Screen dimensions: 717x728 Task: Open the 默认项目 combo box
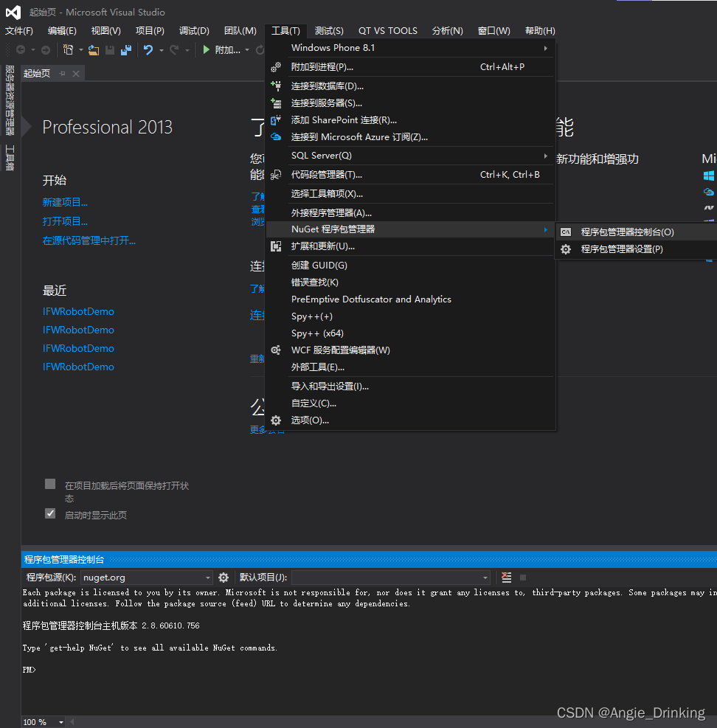390,578
